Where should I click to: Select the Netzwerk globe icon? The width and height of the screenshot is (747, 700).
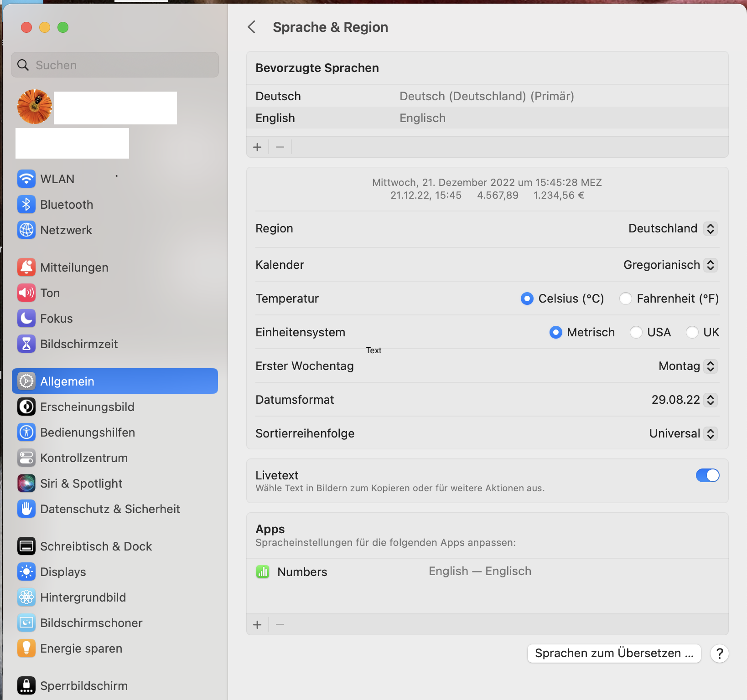[26, 230]
